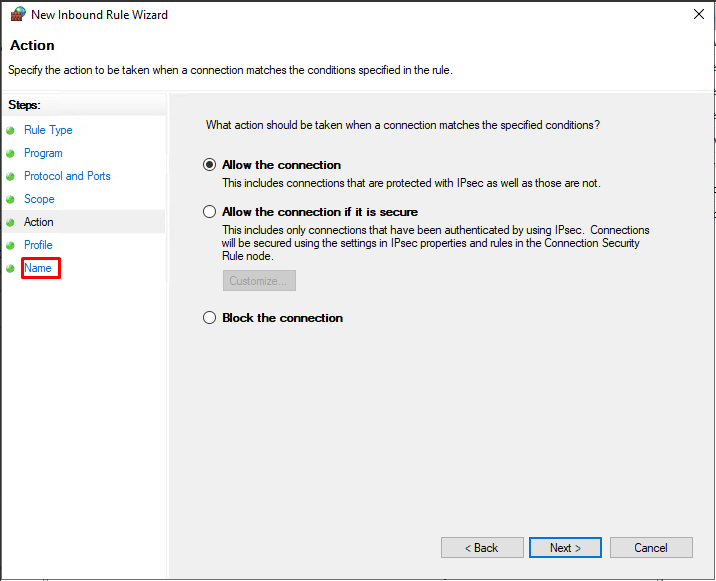Cancel the New Inbound Rule Wizard
The height and width of the screenshot is (581, 716).
click(651, 547)
